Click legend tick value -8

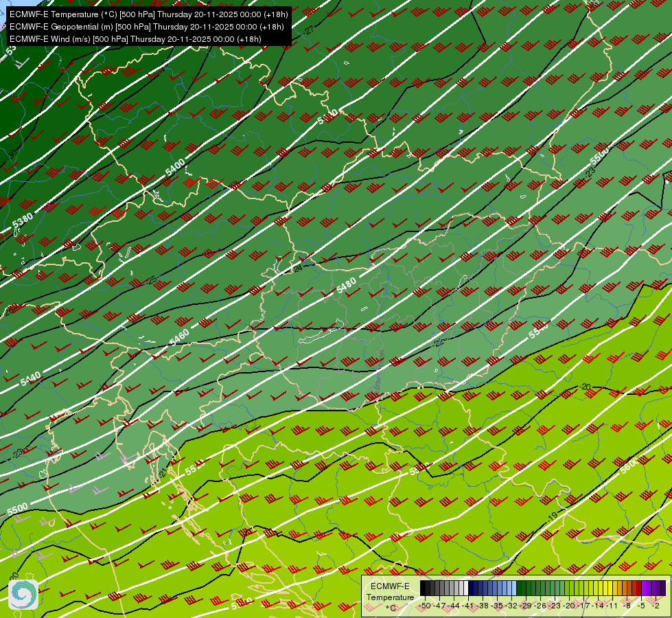click(x=627, y=606)
